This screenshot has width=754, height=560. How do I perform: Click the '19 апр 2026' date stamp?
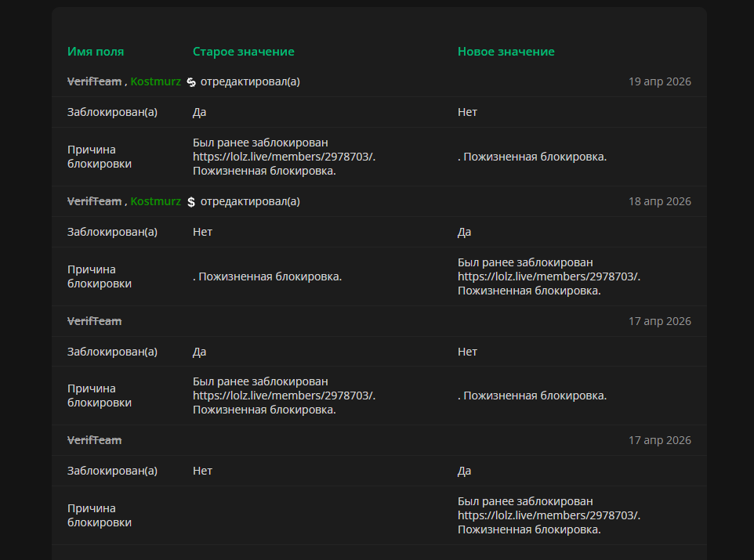660,81
